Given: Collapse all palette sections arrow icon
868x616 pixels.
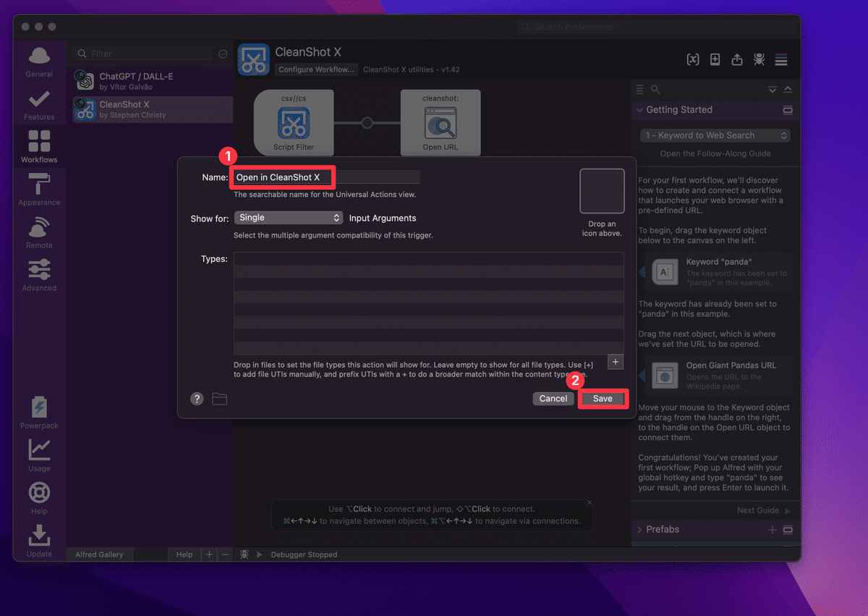Looking at the screenshot, I should coord(773,90).
